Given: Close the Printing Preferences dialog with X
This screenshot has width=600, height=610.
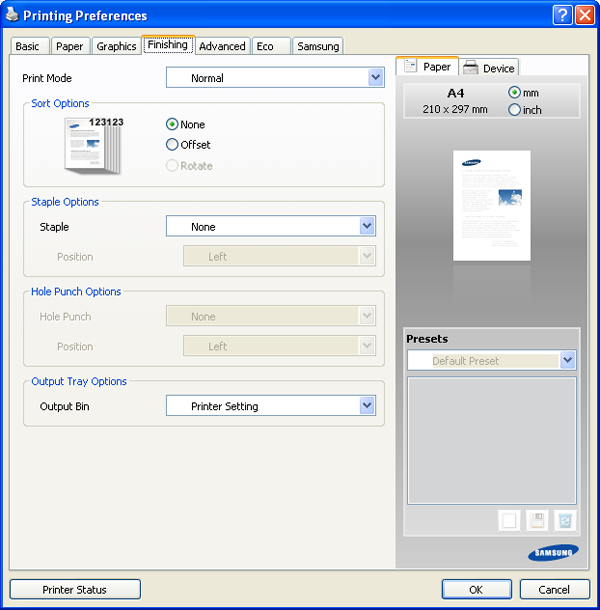Looking at the screenshot, I should (x=584, y=15).
